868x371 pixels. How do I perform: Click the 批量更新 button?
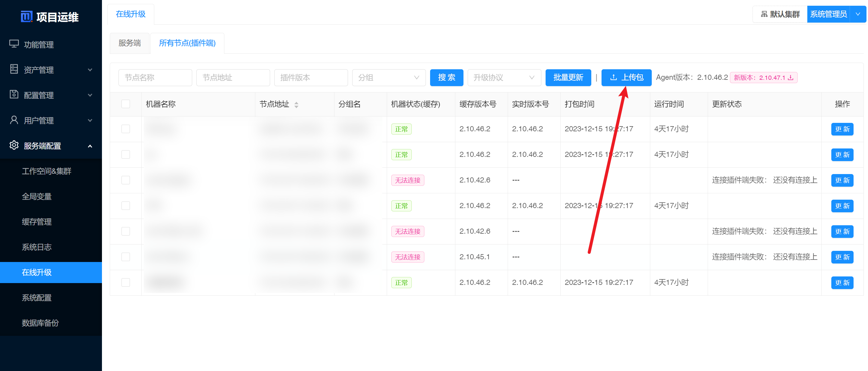tap(568, 78)
